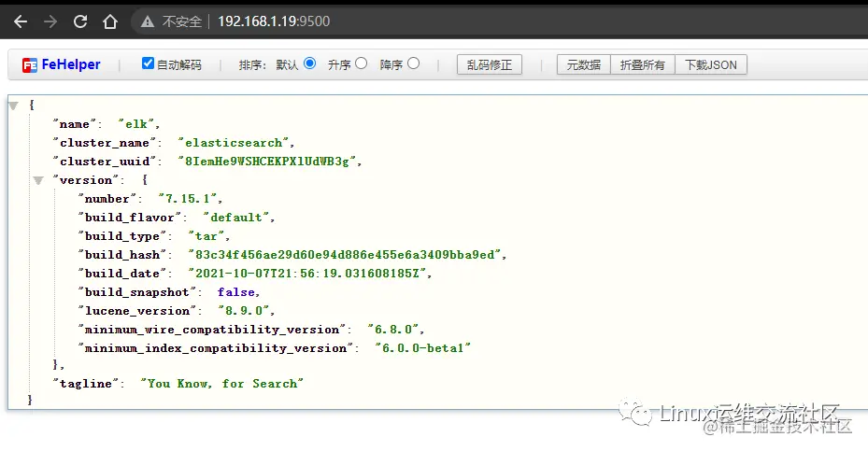Click the "cluster_uuid" key
The height and width of the screenshot is (451, 868).
click(105, 162)
